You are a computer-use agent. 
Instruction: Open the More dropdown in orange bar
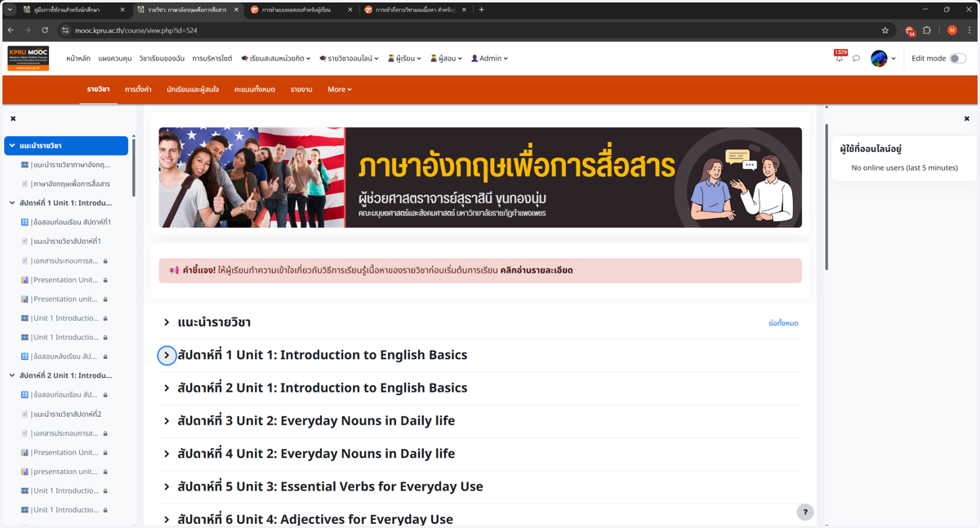[339, 89]
